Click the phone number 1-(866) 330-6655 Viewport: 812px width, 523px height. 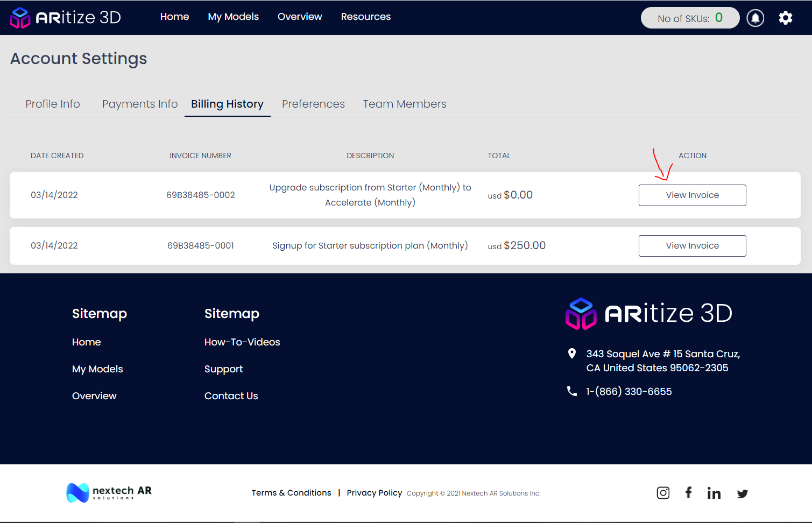629,391
